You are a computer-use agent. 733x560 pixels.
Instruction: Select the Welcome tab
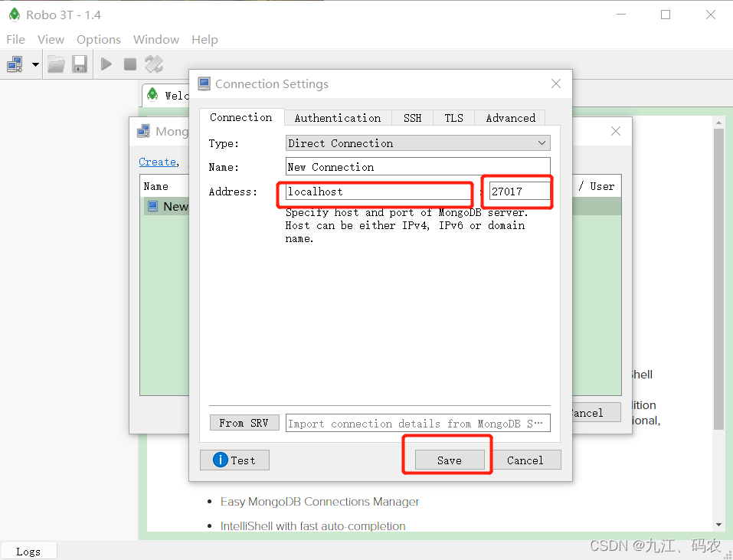[x=166, y=95]
